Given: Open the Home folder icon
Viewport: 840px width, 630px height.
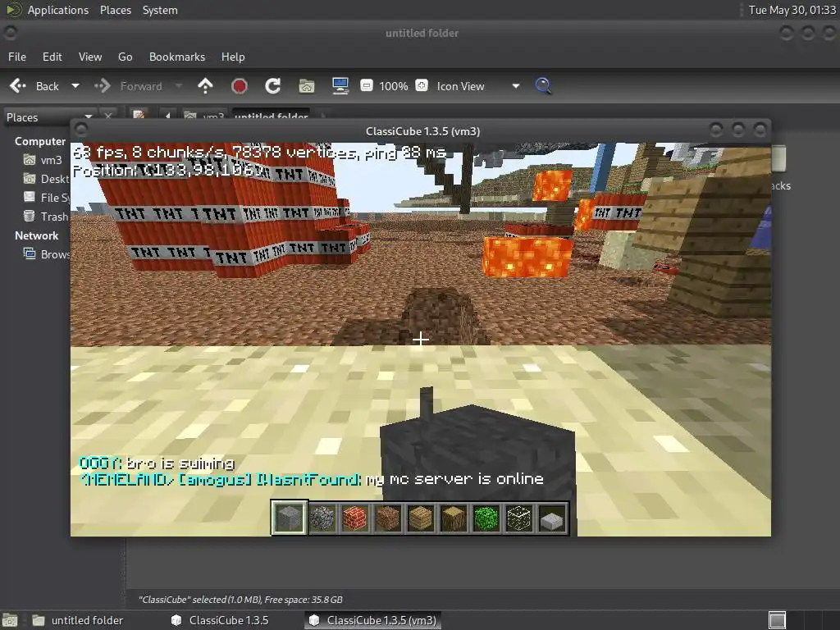Looking at the screenshot, I should (307, 86).
